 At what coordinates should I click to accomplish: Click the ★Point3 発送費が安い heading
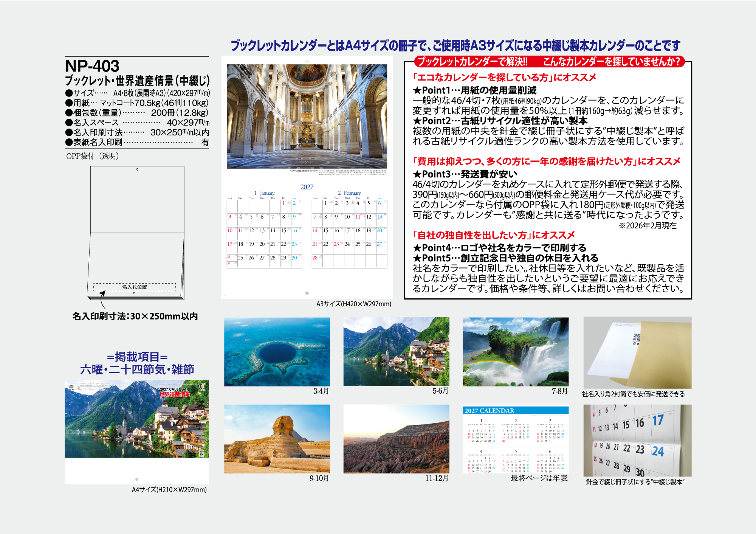[465, 174]
